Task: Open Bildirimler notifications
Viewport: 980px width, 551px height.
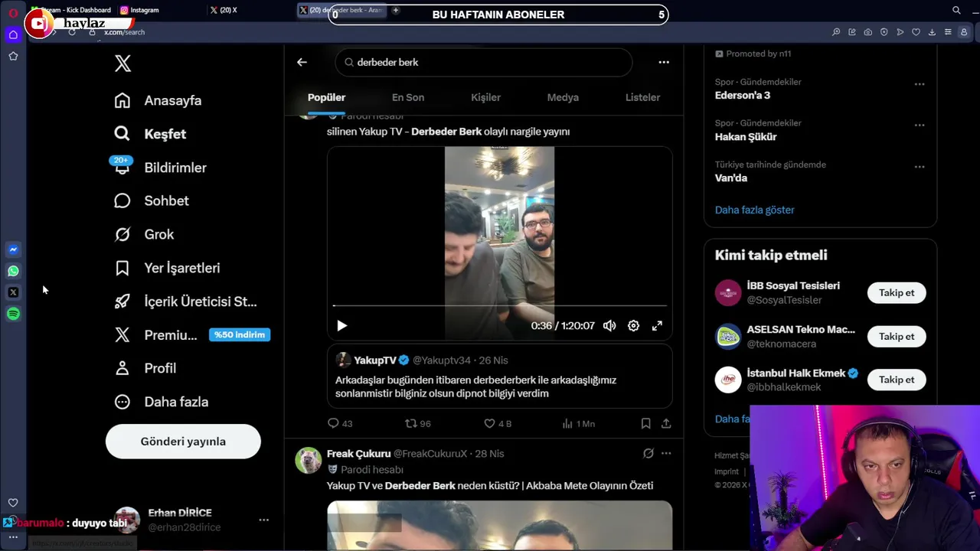Action: coord(160,167)
